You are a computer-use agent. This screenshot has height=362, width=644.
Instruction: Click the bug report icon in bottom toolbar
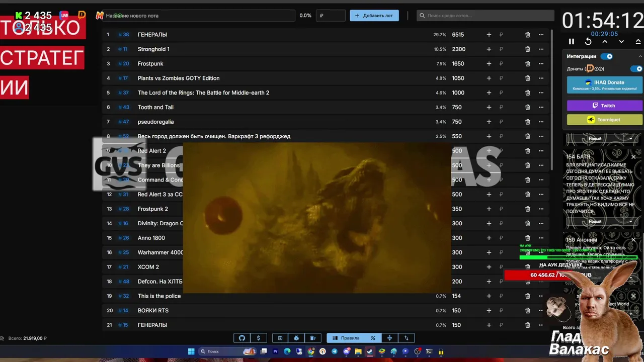[296, 338]
